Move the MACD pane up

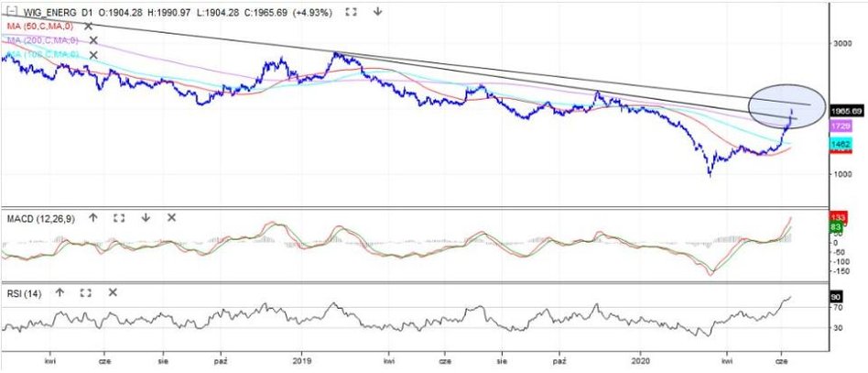(92, 218)
